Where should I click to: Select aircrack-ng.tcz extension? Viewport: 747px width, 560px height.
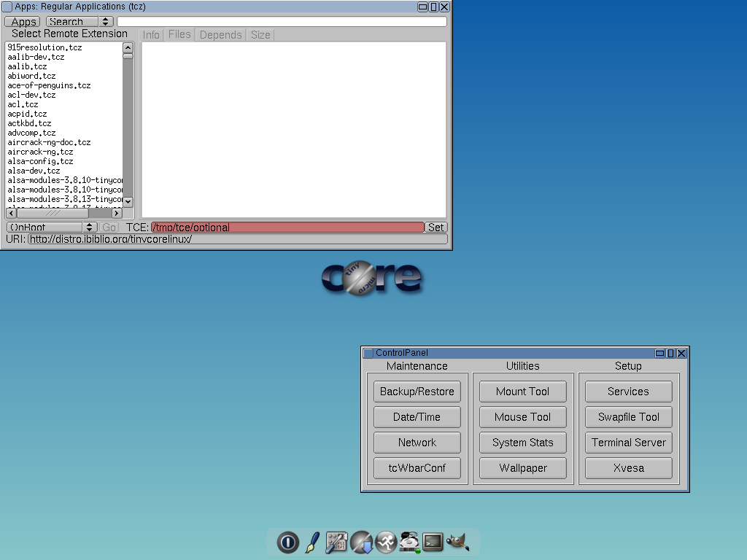[64, 152]
